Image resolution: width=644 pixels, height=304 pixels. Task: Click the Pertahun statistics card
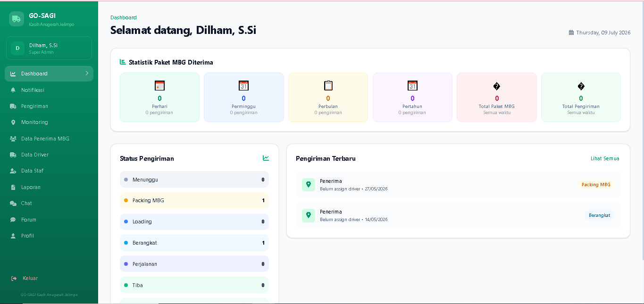tap(412, 97)
